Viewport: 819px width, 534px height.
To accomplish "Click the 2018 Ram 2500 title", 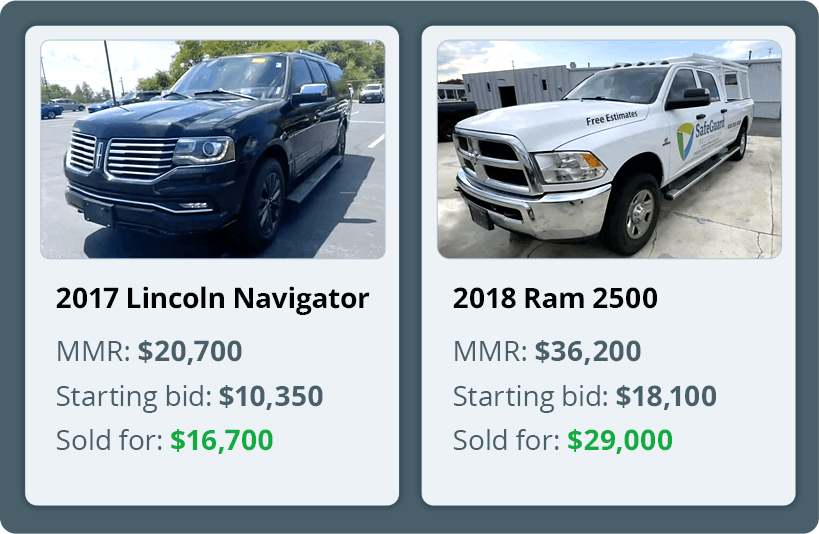I will point(555,298).
